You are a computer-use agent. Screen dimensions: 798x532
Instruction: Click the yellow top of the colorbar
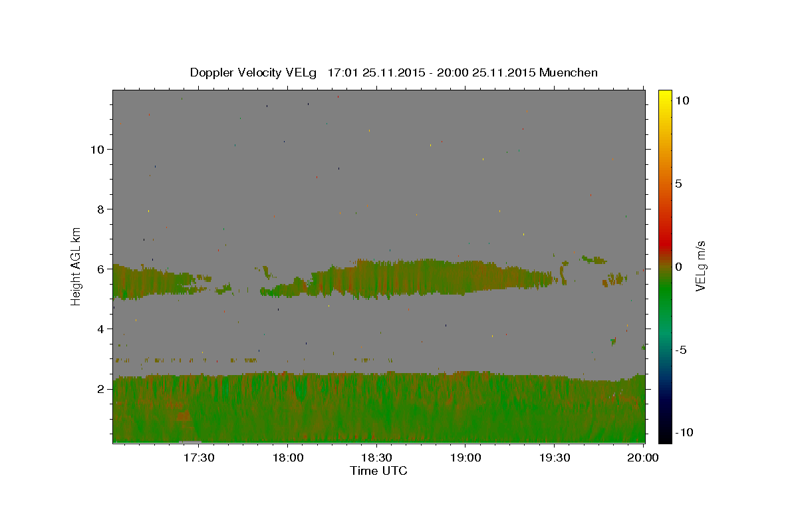(664, 96)
